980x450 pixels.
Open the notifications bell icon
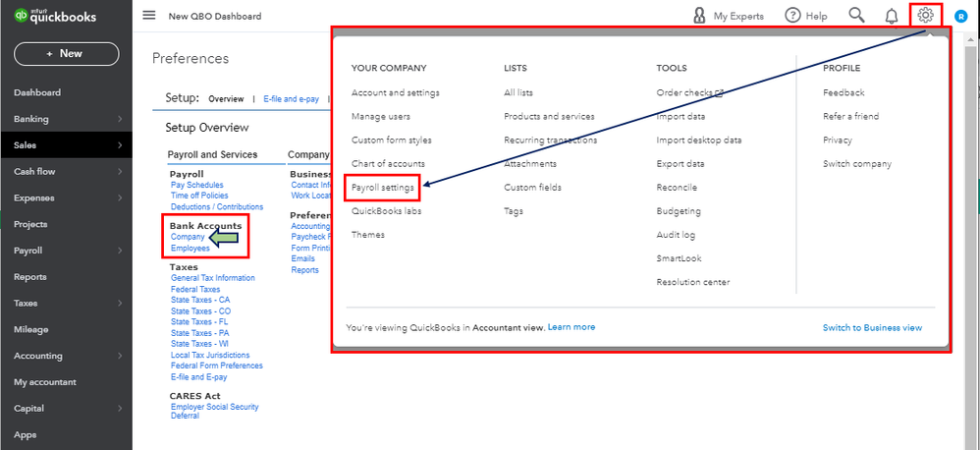tap(892, 17)
